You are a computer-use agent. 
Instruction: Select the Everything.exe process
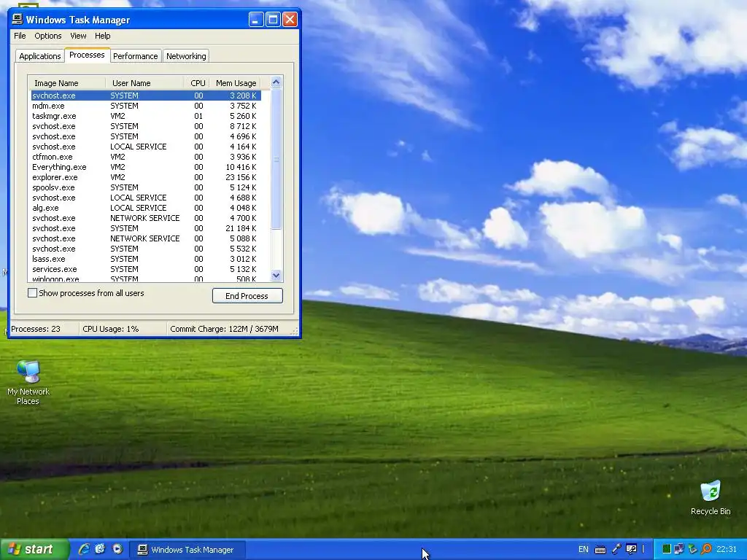[x=146, y=167]
